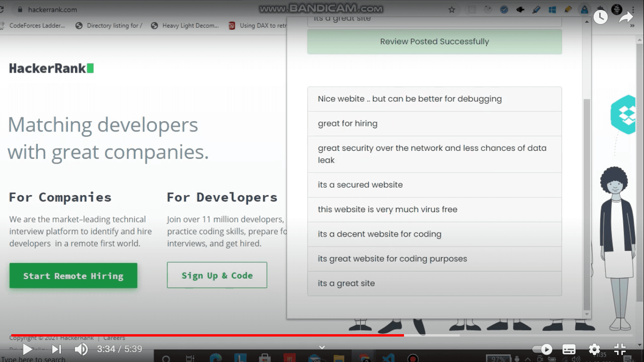Click Visual Studio Code taskbar icon
Image resolution: width=644 pixels, height=362 pixels.
(x=388, y=358)
